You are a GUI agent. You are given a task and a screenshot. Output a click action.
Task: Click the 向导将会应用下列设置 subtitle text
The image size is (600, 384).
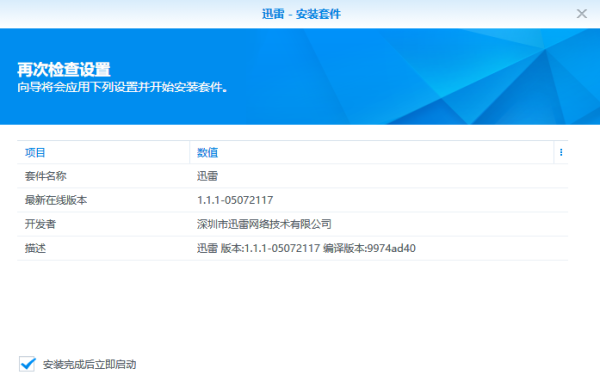click(122, 88)
